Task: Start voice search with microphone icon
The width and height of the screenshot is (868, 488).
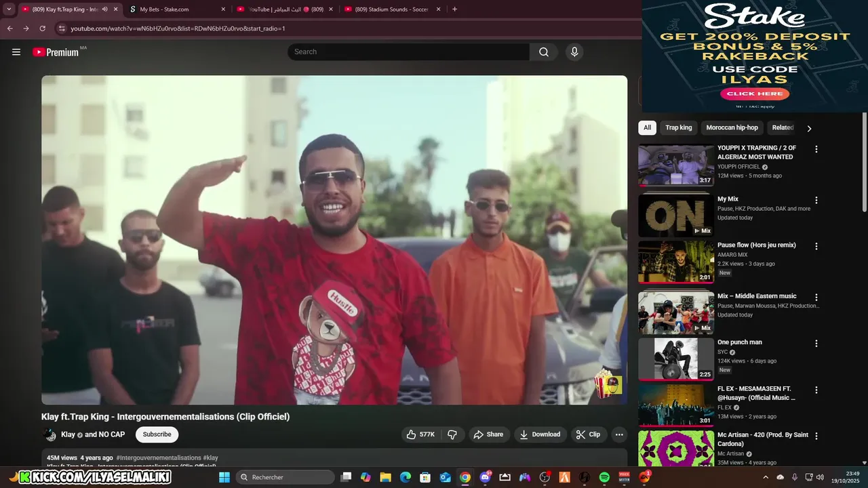Action: (574, 52)
